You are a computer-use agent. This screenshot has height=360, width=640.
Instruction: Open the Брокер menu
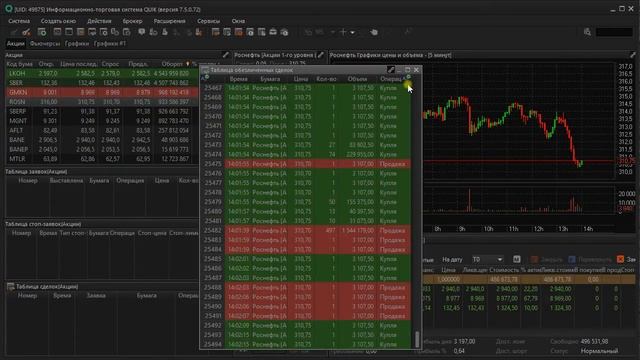coord(132,21)
